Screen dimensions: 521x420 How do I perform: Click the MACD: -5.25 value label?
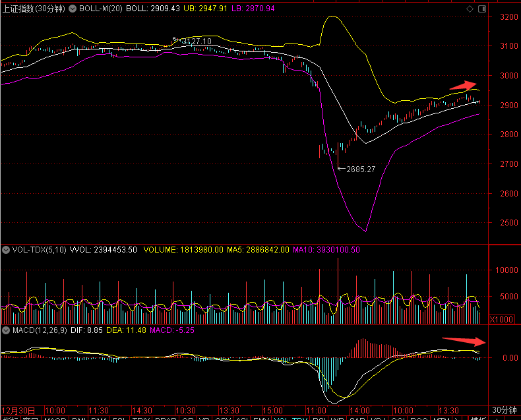(172, 330)
